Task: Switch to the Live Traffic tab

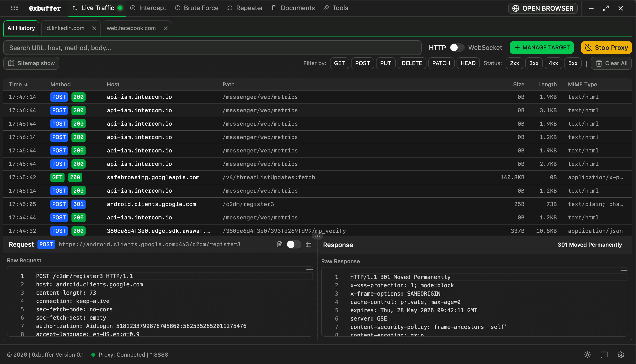Action: [x=97, y=8]
